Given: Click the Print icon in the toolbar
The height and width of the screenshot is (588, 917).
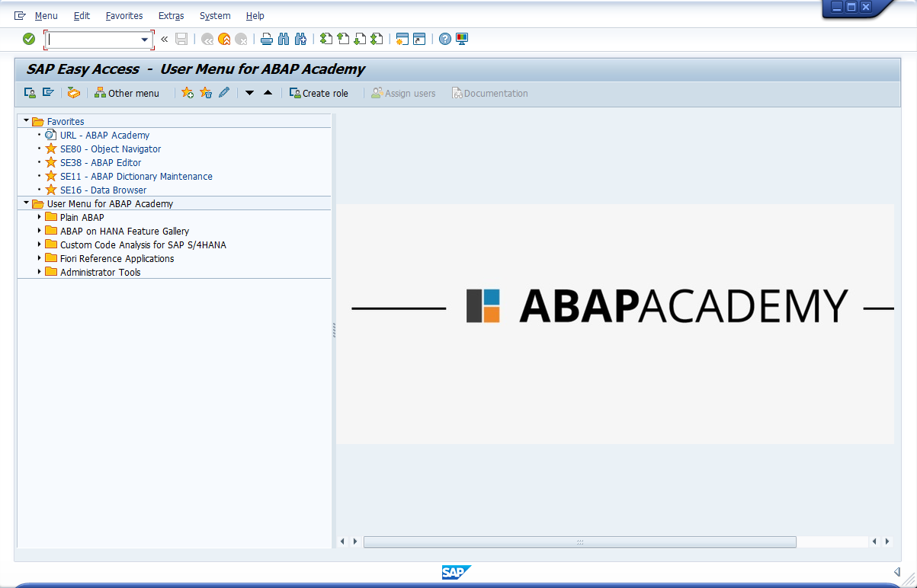Looking at the screenshot, I should coord(266,39).
